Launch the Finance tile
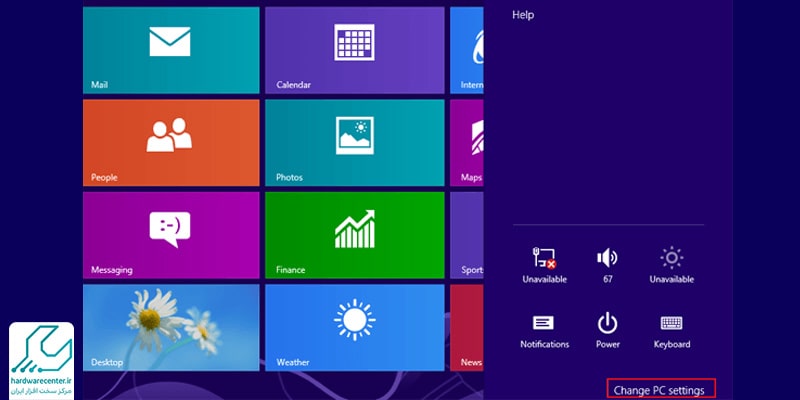 [x=355, y=235]
